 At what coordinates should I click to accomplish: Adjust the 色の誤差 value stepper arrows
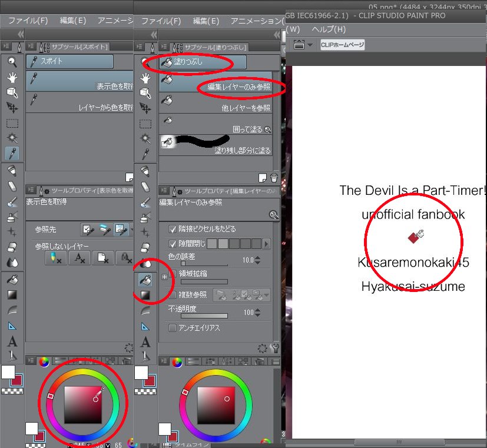[257, 260]
